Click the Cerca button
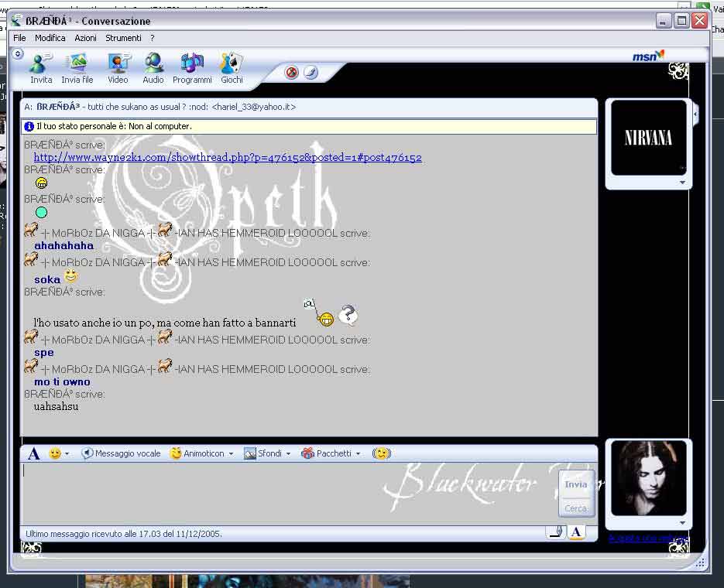This screenshot has width=724, height=588. 576,508
